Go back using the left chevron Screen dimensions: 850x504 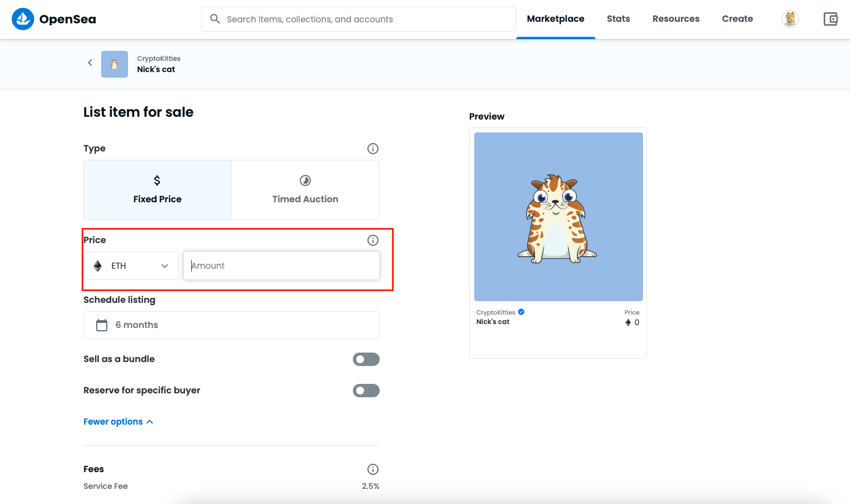click(x=90, y=63)
